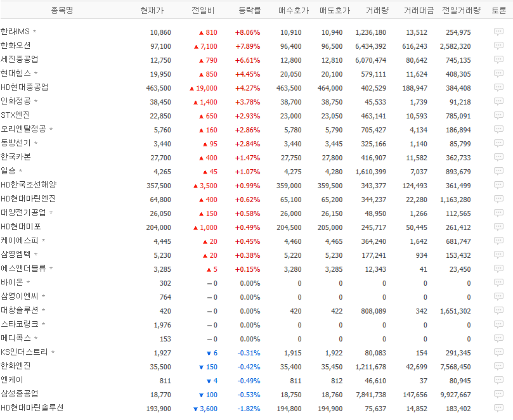The height and width of the screenshot is (420, 513).
Task: Open the 삼성중공업 stock link
Action: (19, 394)
